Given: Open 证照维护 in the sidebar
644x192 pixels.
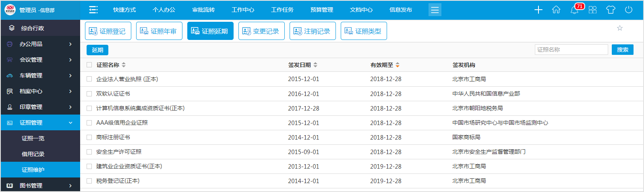Looking at the screenshot, I should point(33,170).
